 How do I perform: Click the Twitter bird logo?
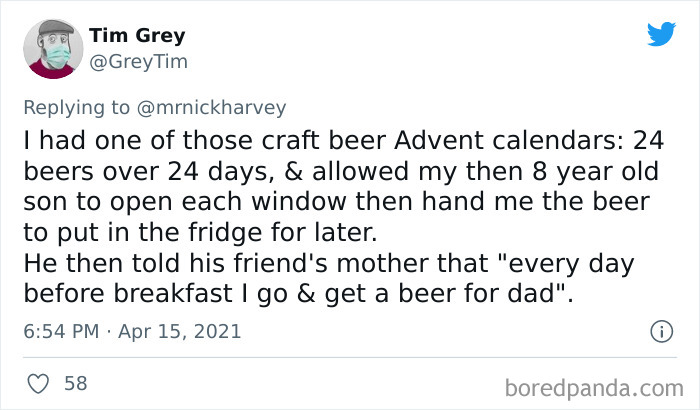(x=662, y=33)
